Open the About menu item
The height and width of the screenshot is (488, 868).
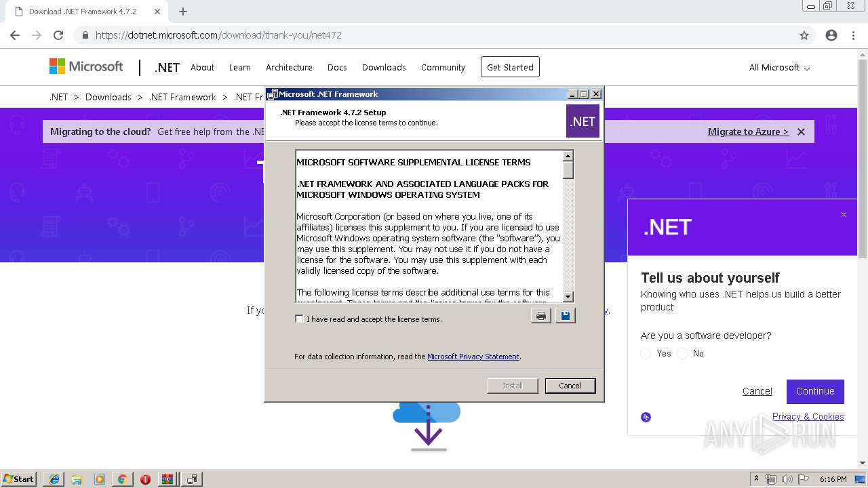pyautogui.click(x=202, y=67)
